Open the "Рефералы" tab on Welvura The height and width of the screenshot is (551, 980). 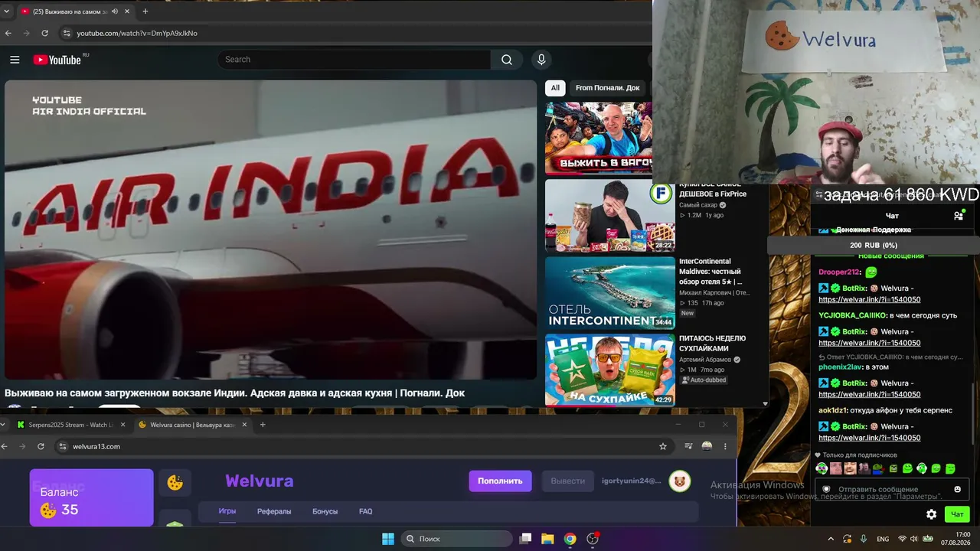click(274, 511)
